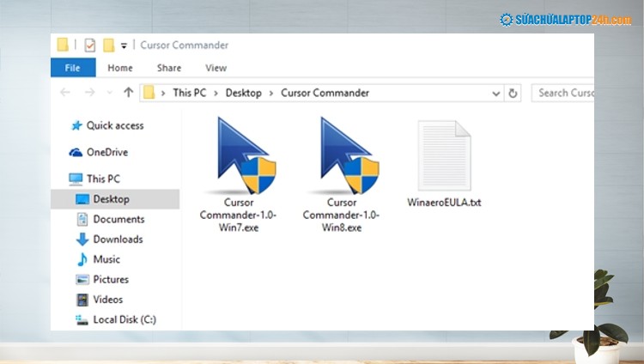This screenshot has height=364, width=644.
Task: Switch to the View ribbon tab
Action: pos(216,68)
